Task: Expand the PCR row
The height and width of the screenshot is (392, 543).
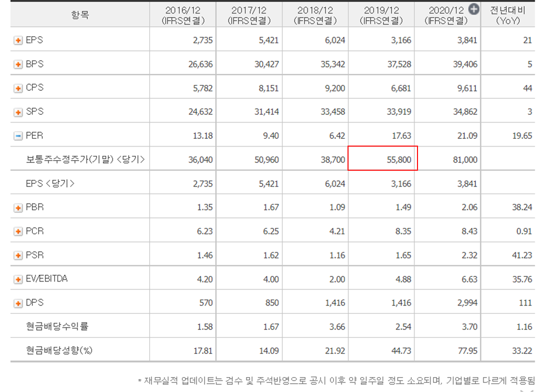Action: [x=18, y=231]
